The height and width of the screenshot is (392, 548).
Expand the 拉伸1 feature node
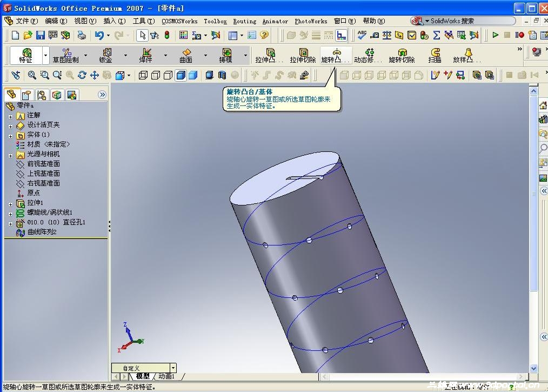pos(10,204)
